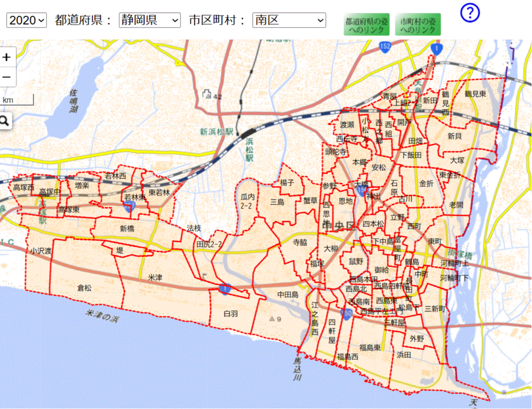This screenshot has height=409, width=532.
Task: Select the 福島東 district label
Action: 370,347
